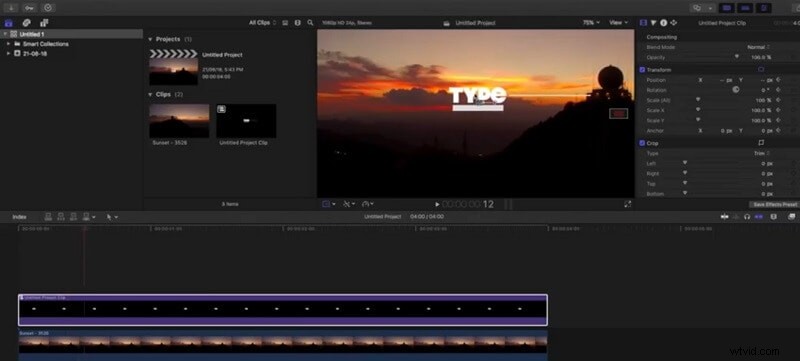The width and height of the screenshot is (800, 361).
Task: Click the insert clip timeline icon
Action: click(61, 217)
